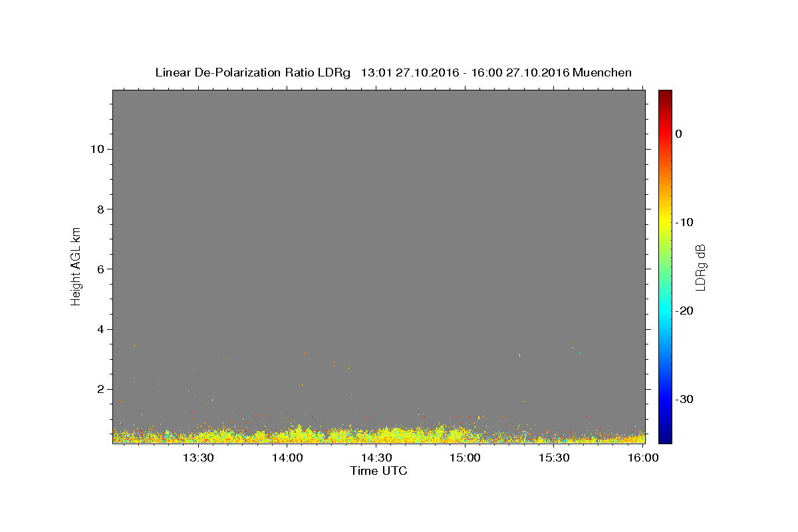Screen dimensions: 798x532
Task: Click the 0 colorbar label
Action: pos(678,134)
